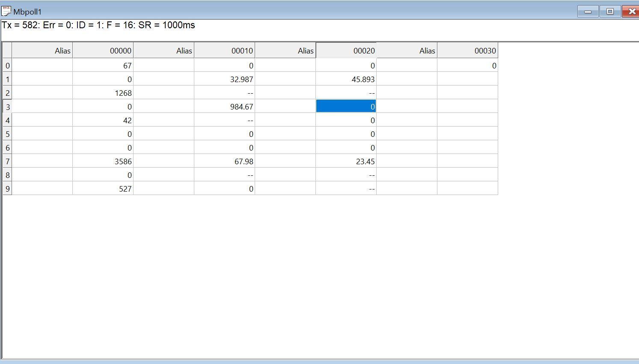Select the -- cell in row 9 of column 00020
The height and width of the screenshot is (364, 639).
pos(346,189)
